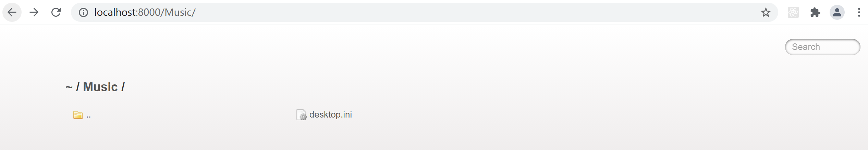View site information for localhost
The height and width of the screenshot is (150, 868).
83,13
